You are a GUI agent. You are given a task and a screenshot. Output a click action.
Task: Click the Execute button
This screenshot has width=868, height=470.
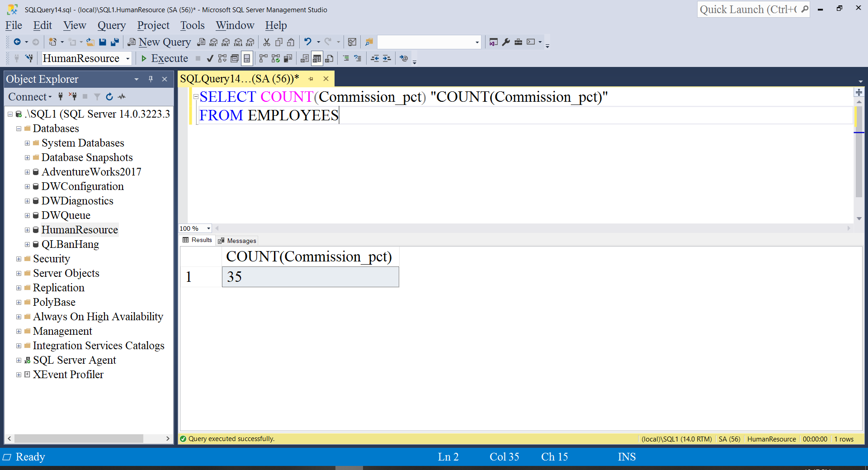[165, 58]
